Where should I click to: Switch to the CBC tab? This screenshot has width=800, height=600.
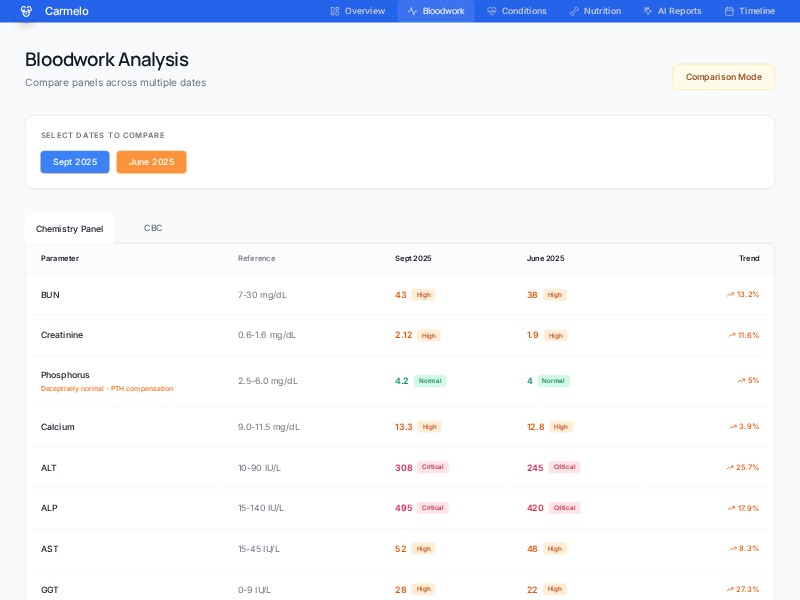153,228
